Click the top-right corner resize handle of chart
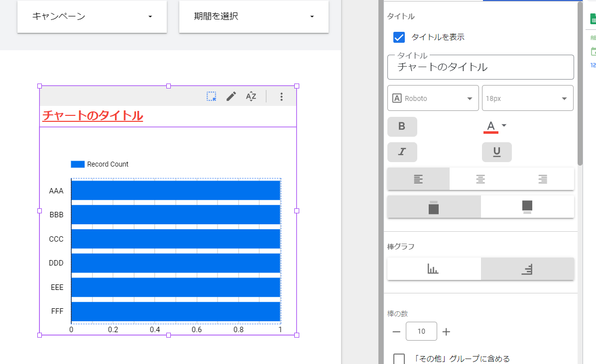The image size is (596, 364). (297, 86)
